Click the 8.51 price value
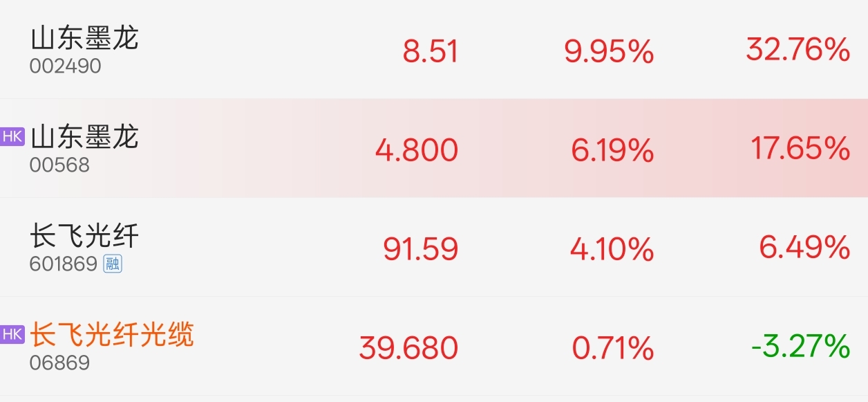The image size is (868, 402). pyautogui.click(x=430, y=51)
